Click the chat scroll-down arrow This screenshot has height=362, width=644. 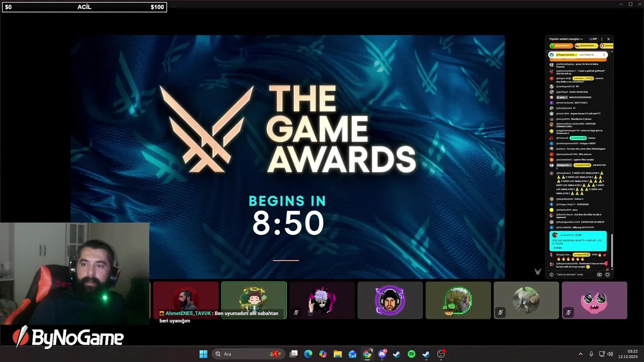[x=612, y=269]
